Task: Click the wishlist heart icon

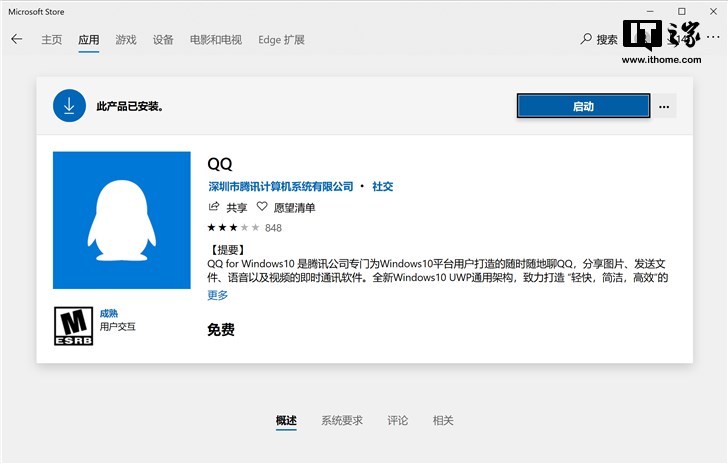Action: (x=262, y=207)
